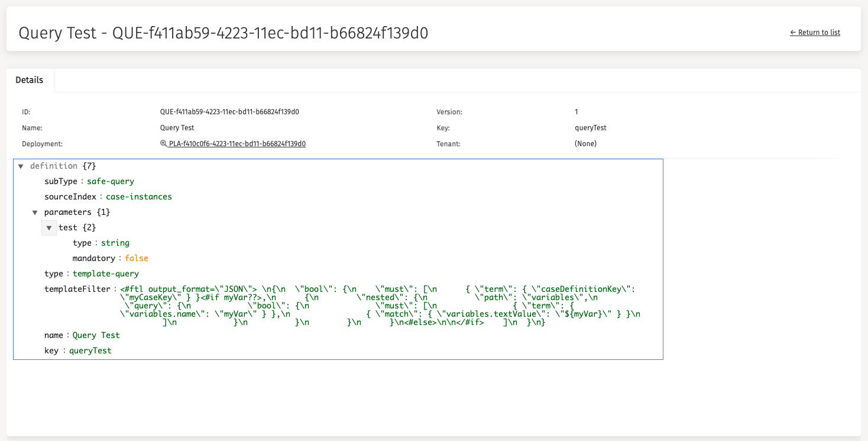Click the Version value showing 1
868x441 pixels.
pos(576,111)
